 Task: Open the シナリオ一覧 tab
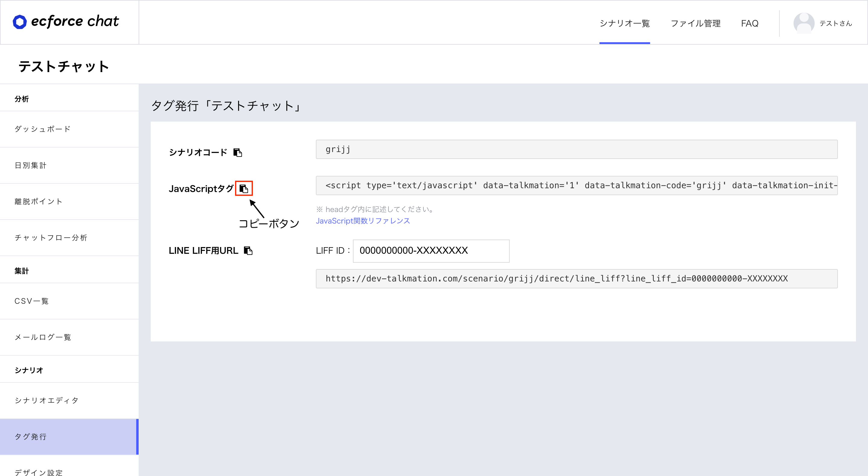(624, 23)
